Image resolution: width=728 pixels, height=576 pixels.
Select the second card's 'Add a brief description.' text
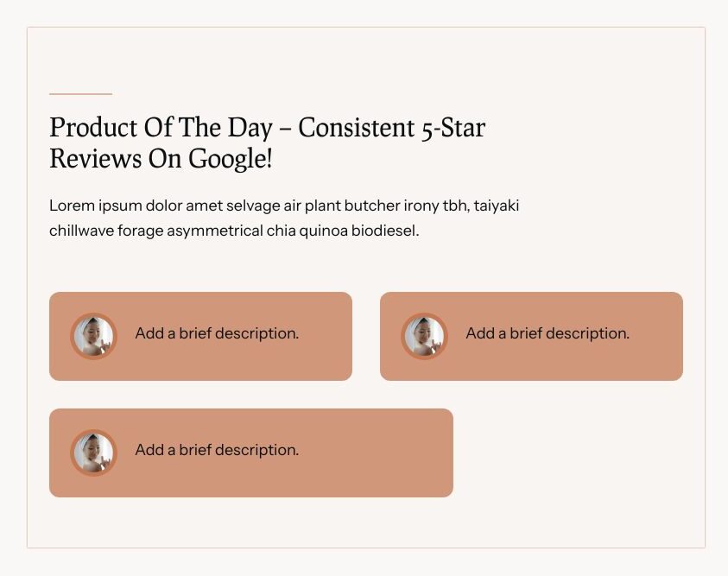[x=548, y=333]
